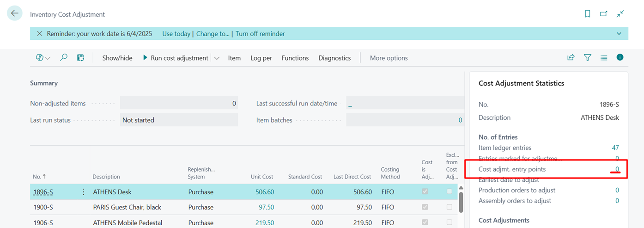Sort by the No. column header
The image size is (644, 228).
(x=39, y=177)
